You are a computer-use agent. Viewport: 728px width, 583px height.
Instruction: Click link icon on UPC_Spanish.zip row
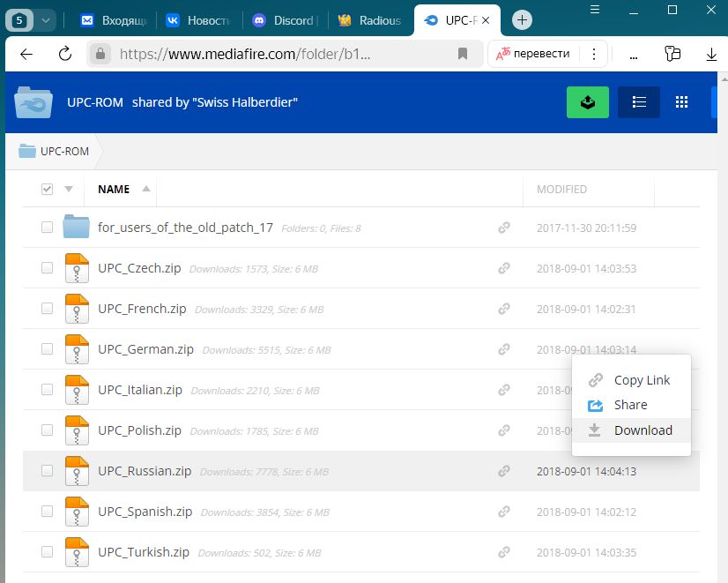click(504, 512)
